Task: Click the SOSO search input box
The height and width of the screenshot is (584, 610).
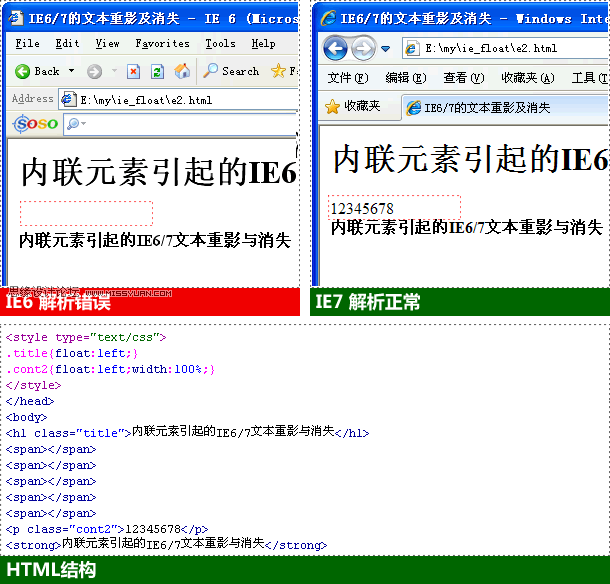Action: click(x=181, y=125)
